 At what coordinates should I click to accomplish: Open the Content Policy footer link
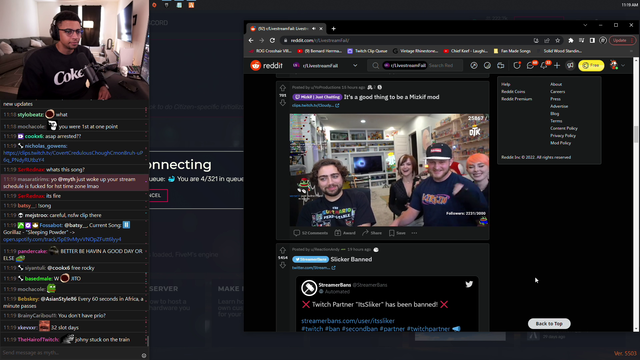click(x=564, y=129)
